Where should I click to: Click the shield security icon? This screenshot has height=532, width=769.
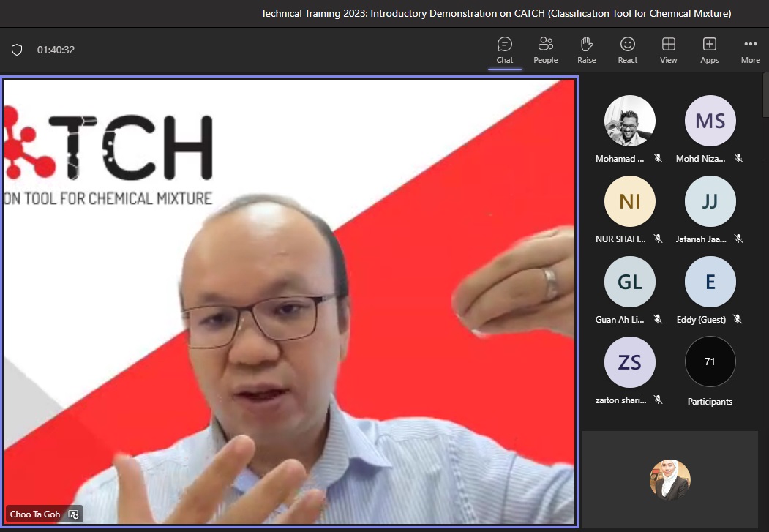coord(17,50)
